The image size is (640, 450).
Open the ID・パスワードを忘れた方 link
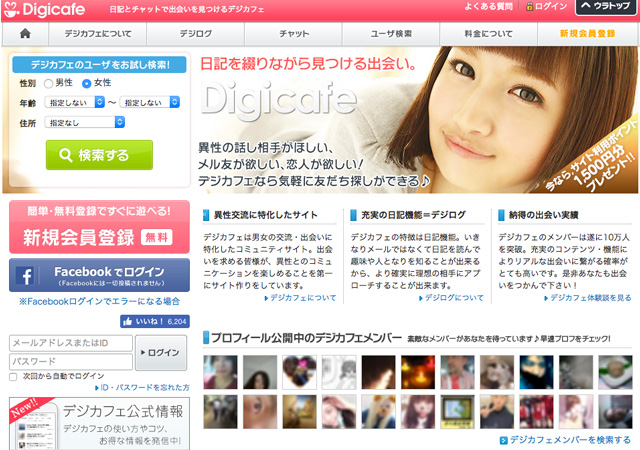coord(142,387)
